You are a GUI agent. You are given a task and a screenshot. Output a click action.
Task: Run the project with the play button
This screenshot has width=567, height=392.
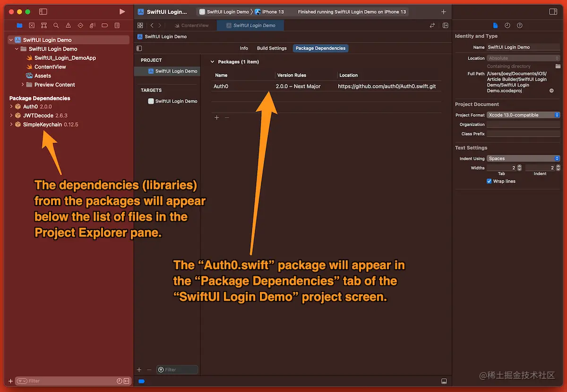pos(122,11)
